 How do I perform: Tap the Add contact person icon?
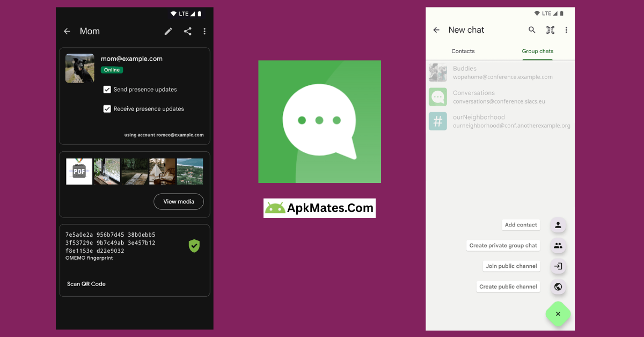click(558, 225)
